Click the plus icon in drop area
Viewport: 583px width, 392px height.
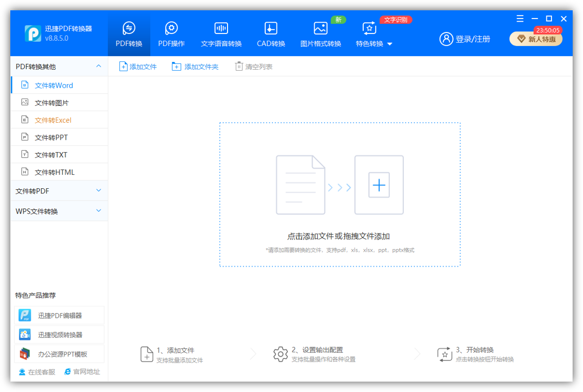point(379,185)
